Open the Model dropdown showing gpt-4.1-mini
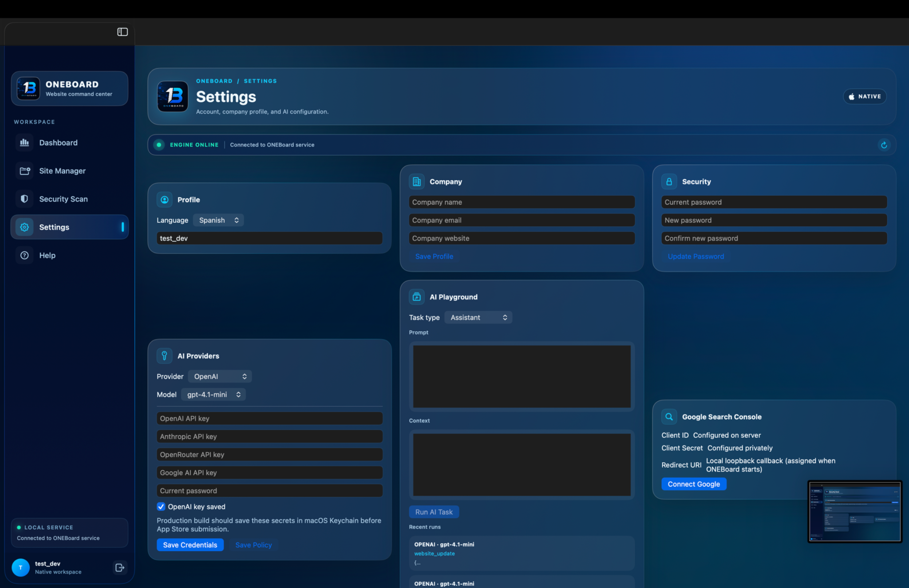This screenshot has height=588, width=909. click(213, 395)
